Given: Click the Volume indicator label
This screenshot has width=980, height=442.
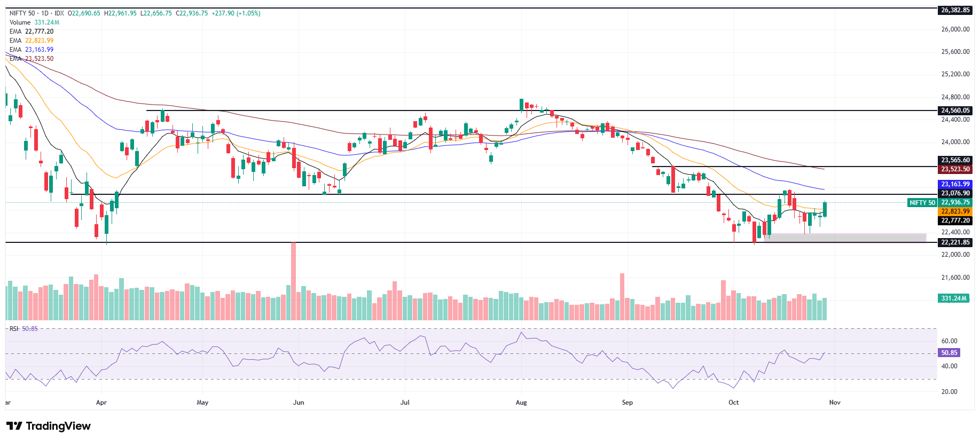Looking at the screenshot, I should click(20, 22).
